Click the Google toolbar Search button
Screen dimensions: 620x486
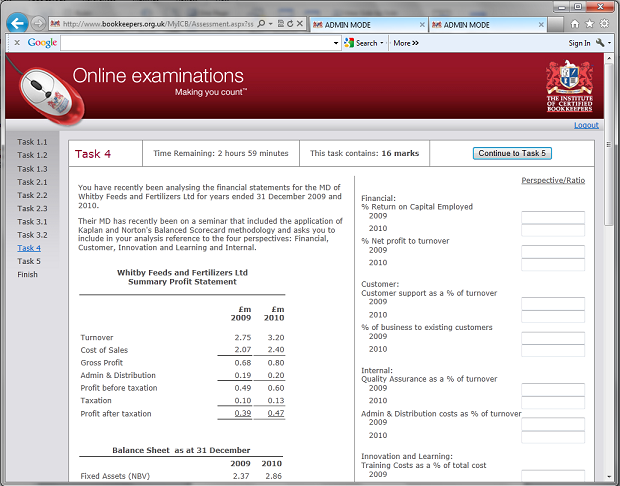(x=361, y=43)
